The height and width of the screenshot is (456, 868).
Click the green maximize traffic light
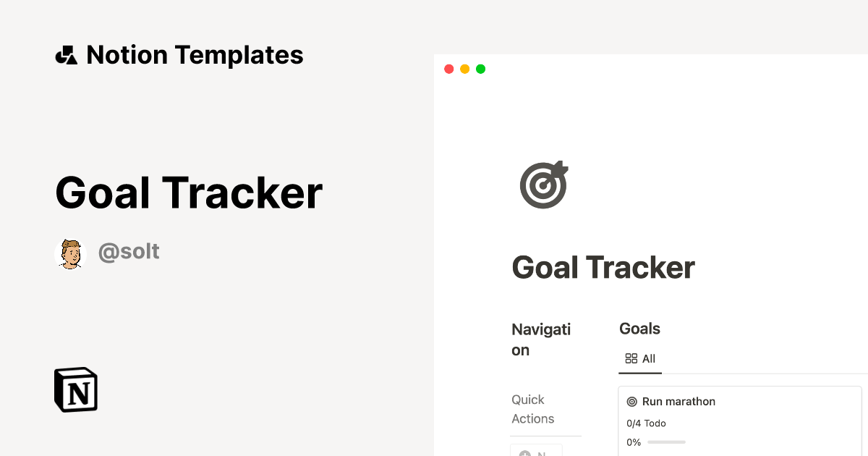click(480, 69)
